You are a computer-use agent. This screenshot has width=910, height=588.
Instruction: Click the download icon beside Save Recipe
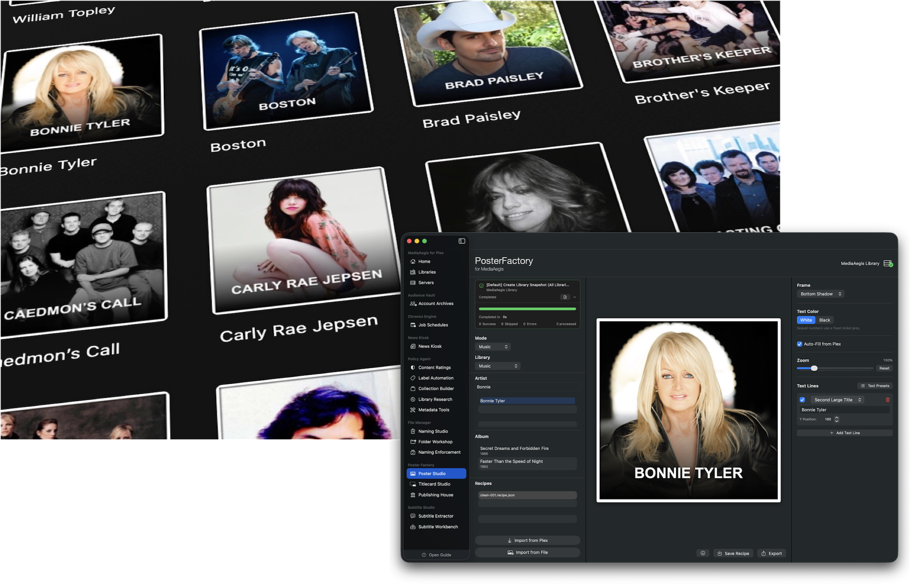(703, 553)
